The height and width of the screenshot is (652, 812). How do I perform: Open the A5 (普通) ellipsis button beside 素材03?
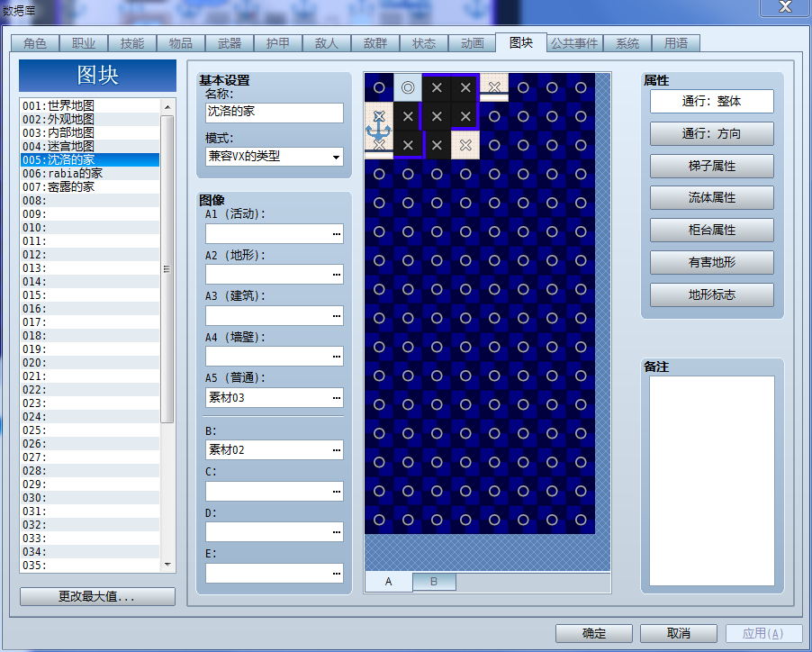(337, 398)
